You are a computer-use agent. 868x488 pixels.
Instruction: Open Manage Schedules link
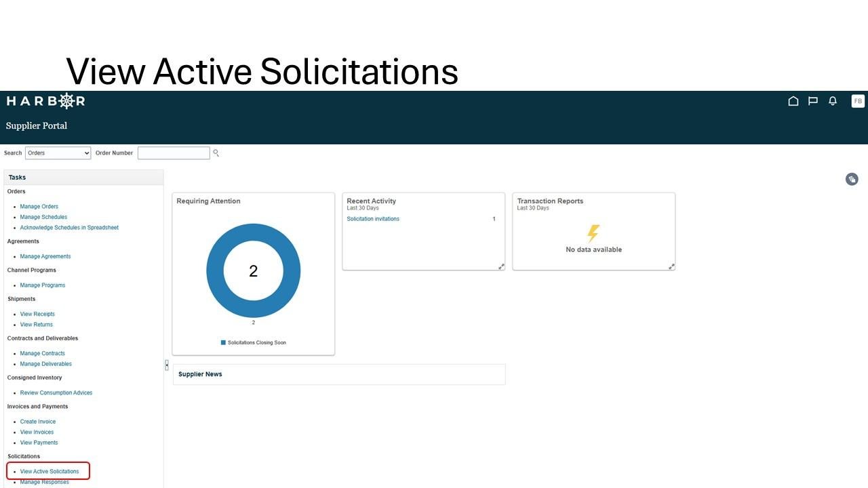tap(43, 217)
